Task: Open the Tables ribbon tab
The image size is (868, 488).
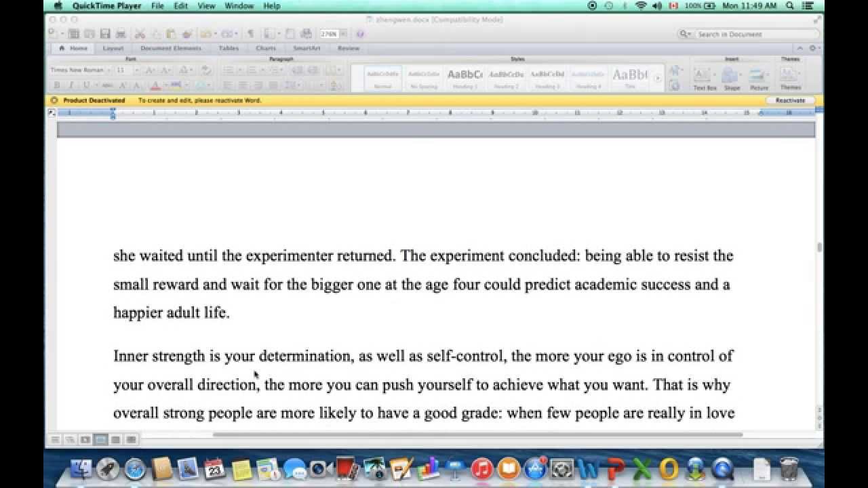Action: tap(229, 48)
